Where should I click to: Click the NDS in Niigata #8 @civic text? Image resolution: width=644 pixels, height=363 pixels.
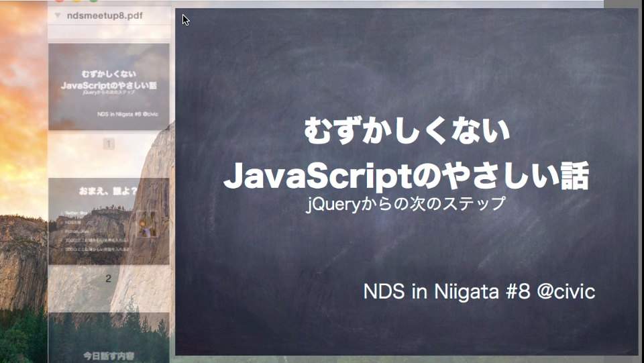click(x=479, y=292)
